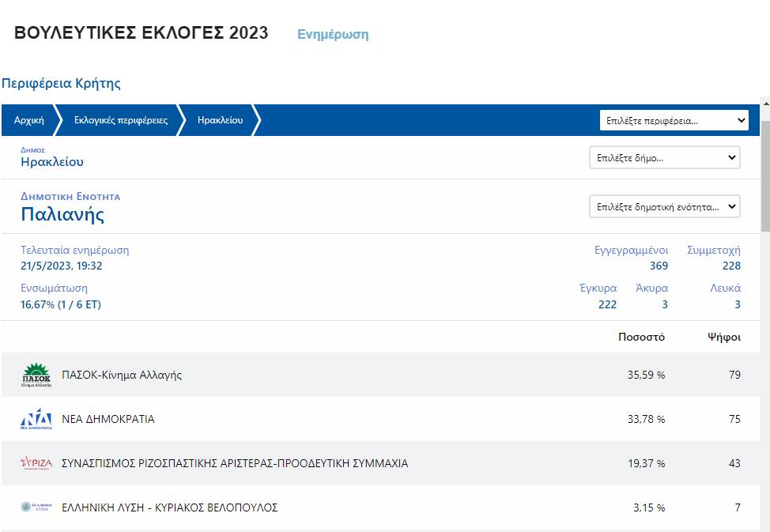Click the ΣΥΡΙΖΑ party logo

(x=36, y=463)
